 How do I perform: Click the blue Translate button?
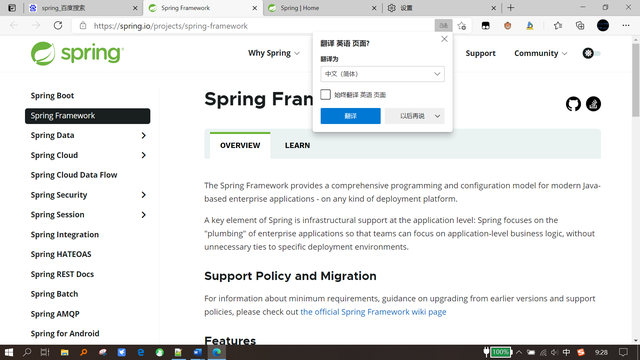coord(351,116)
